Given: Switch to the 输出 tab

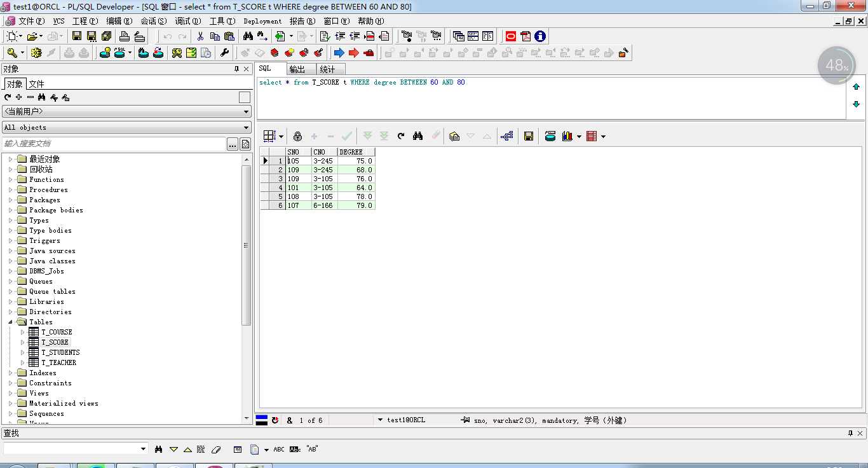Looking at the screenshot, I should click(x=297, y=69).
